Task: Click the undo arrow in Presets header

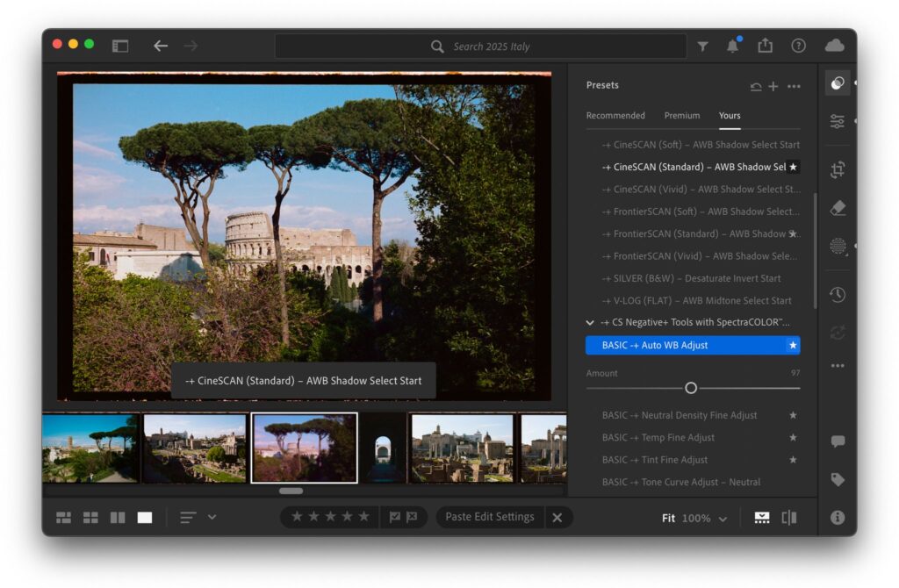Action: click(756, 87)
